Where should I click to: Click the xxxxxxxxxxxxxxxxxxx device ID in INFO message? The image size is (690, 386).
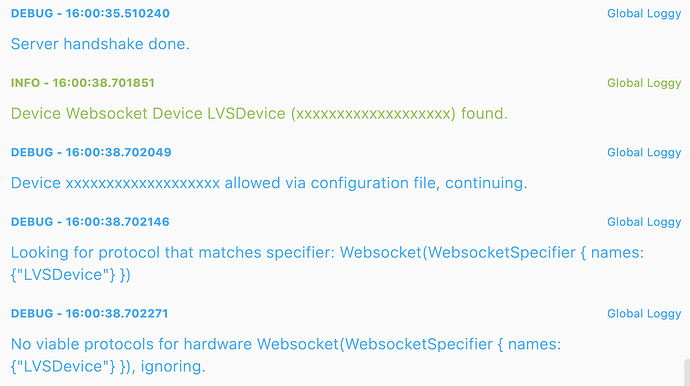point(373,114)
